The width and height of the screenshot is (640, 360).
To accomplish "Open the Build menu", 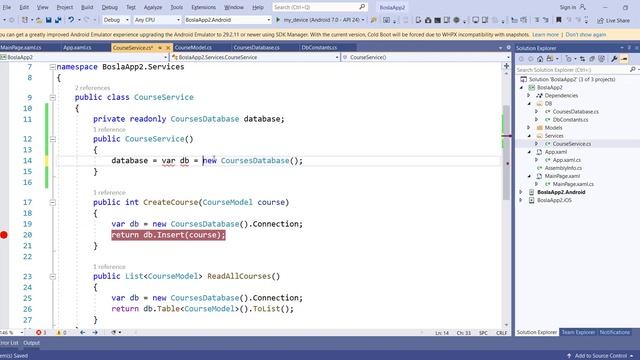I will click(87, 7).
